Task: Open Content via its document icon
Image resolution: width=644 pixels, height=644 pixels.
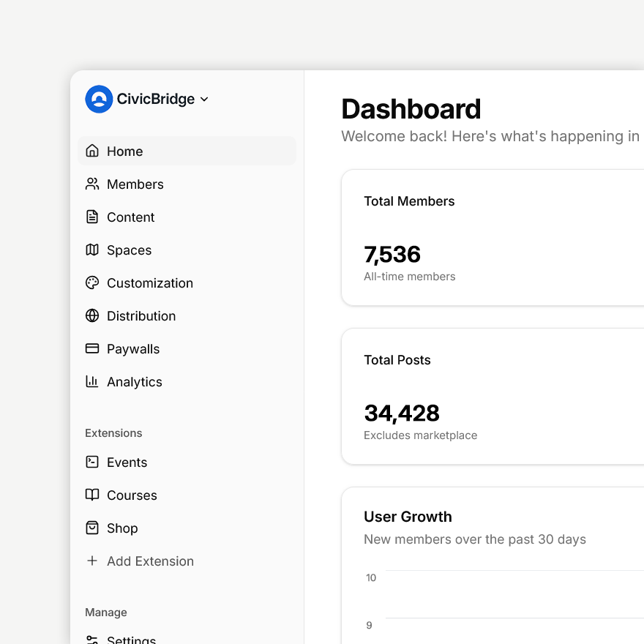Action: coord(91,217)
